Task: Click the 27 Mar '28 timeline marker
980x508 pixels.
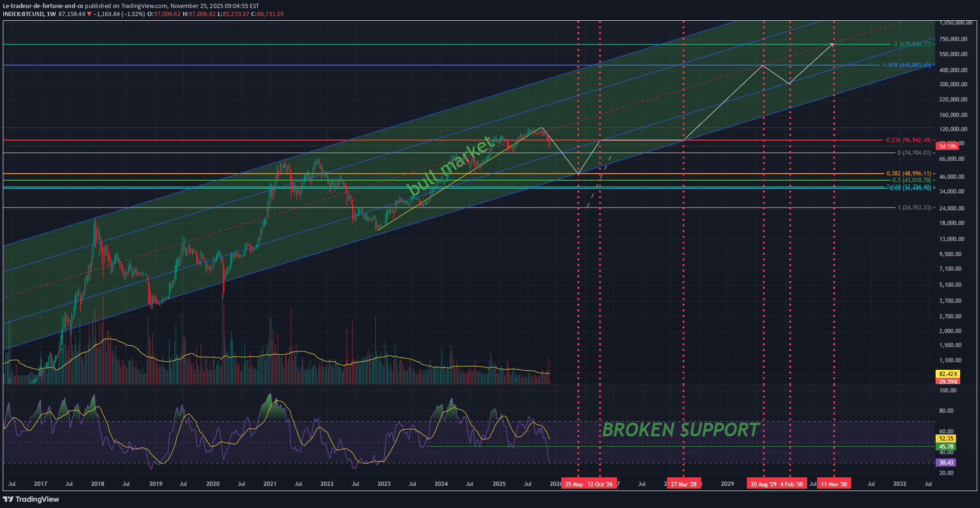Action: pos(684,483)
